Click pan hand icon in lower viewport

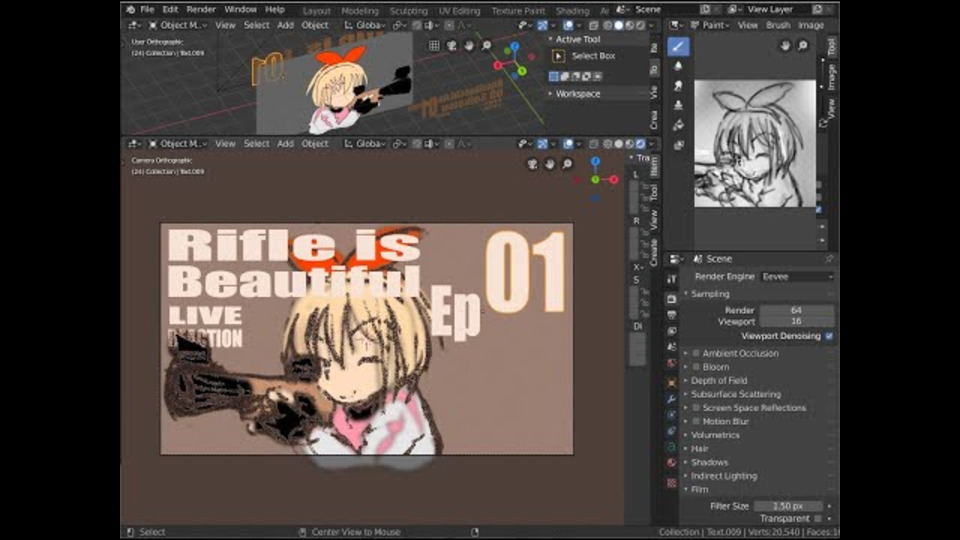coord(550,164)
